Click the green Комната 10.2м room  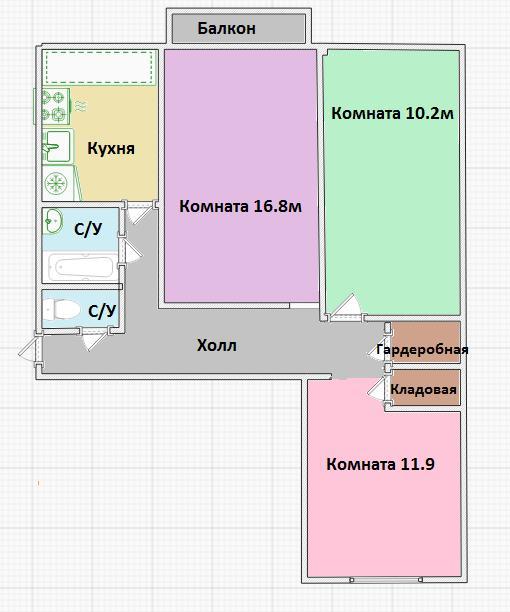pyautogui.click(x=392, y=183)
